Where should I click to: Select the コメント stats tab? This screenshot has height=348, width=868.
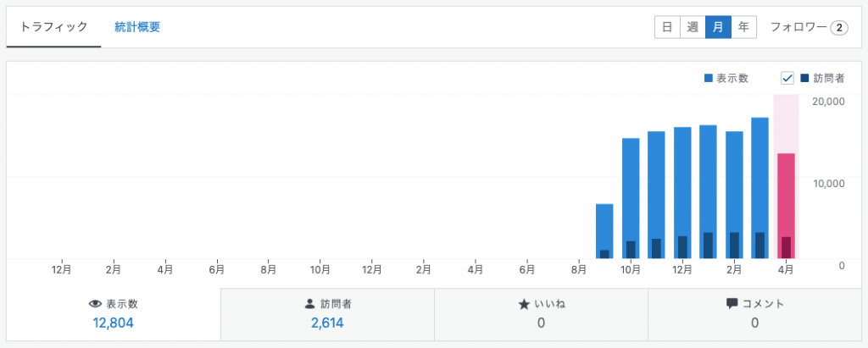754,314
